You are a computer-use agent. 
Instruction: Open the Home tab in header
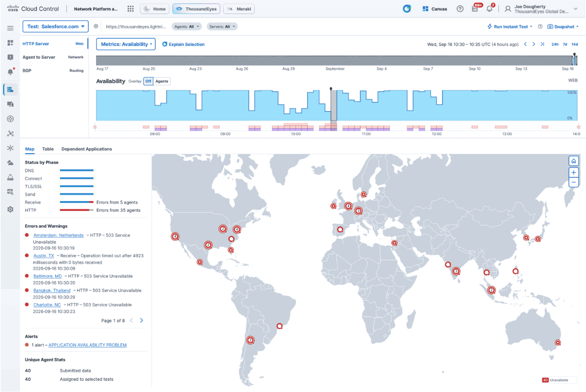[155, 9]
